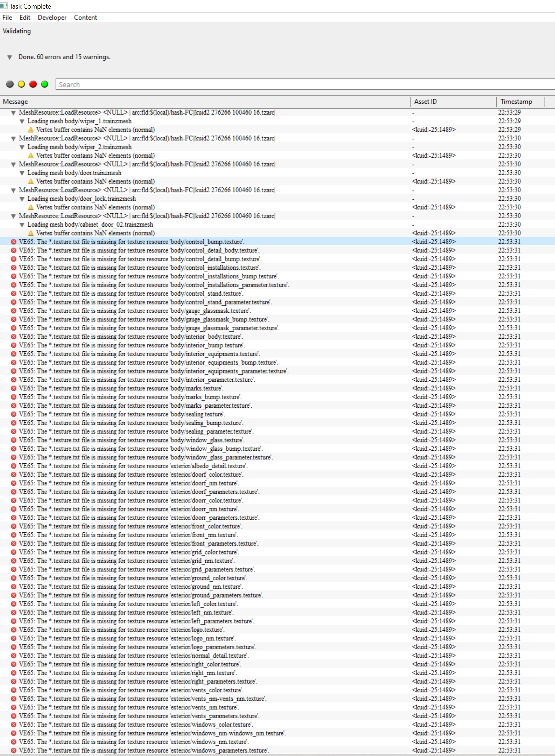Toggle the green filter circle
The image size is (555, 756).
click(45, 84)
